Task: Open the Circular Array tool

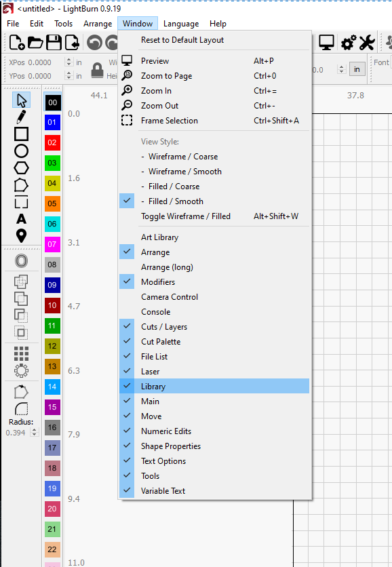Action: (x=21, y=370)
